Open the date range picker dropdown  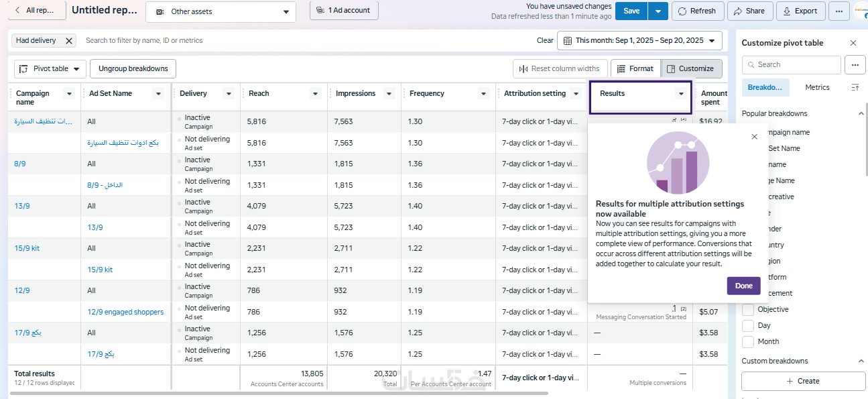point(639,40)
